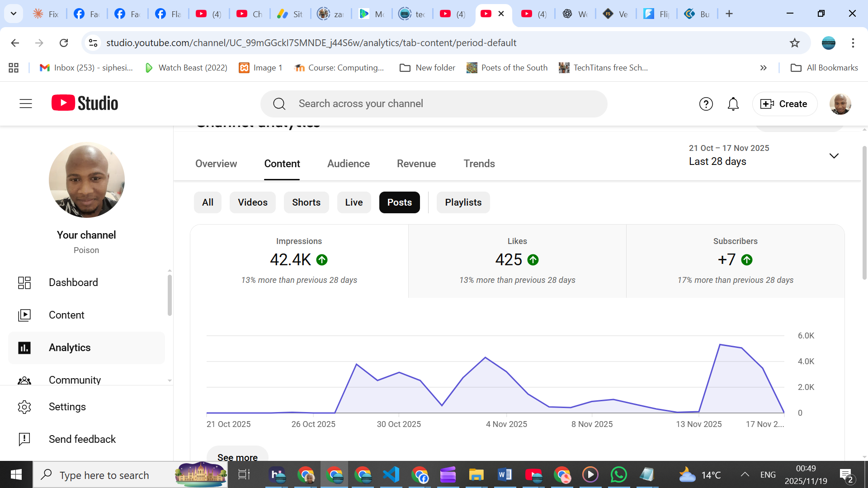
Task: Switch to the Audience tab
Action: [x=348, y=164]
